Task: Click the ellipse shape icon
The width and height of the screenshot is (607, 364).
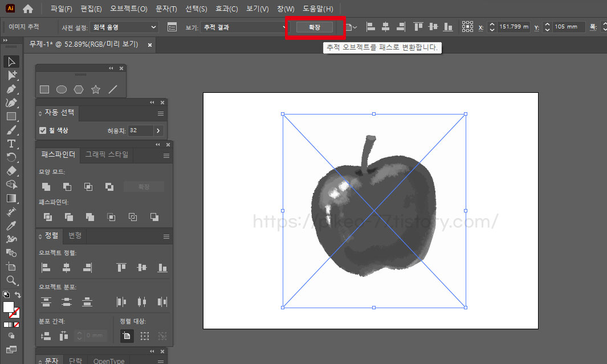Action: 62,89
